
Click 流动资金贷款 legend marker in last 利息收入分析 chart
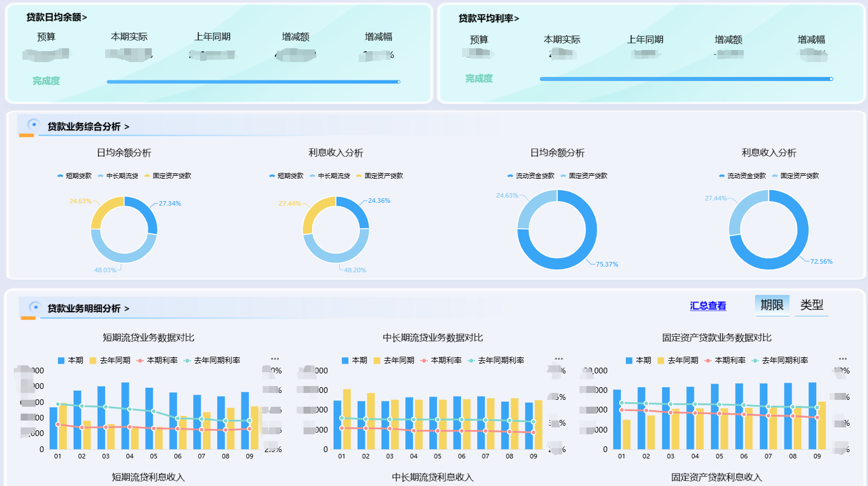click(x=722, y=176)
